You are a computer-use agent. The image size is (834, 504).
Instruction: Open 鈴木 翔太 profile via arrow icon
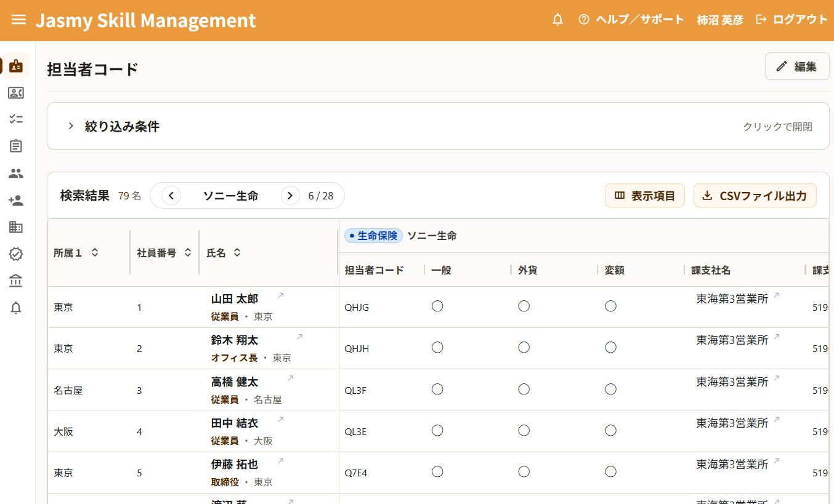[x=300, y=337]
